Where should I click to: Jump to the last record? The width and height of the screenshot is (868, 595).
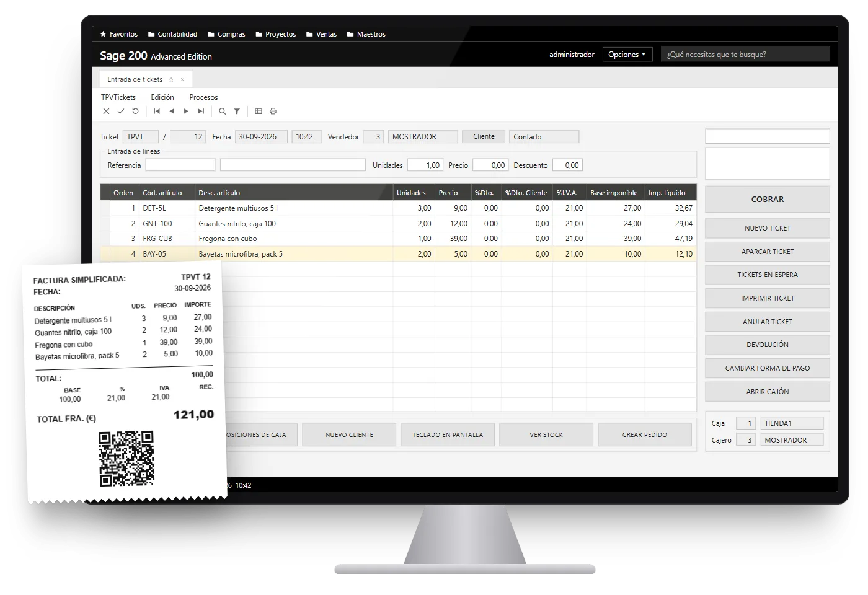click(201, 112)
